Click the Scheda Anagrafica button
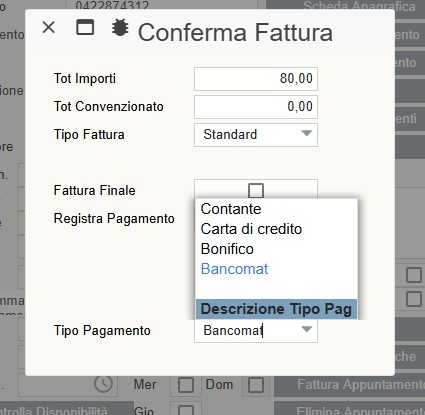Image resolution: width=425 pixels, height=415 pixels. pos(345,6)
